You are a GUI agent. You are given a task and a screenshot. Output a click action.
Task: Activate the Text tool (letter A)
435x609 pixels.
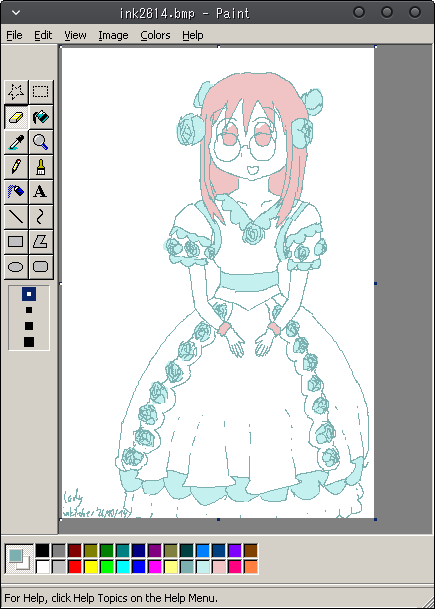pyautogui.click(x=41, y=192)
